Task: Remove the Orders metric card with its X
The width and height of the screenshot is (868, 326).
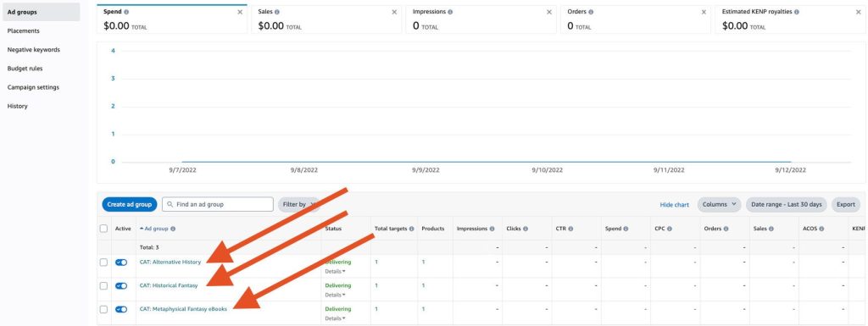Action: pos(704,12)
